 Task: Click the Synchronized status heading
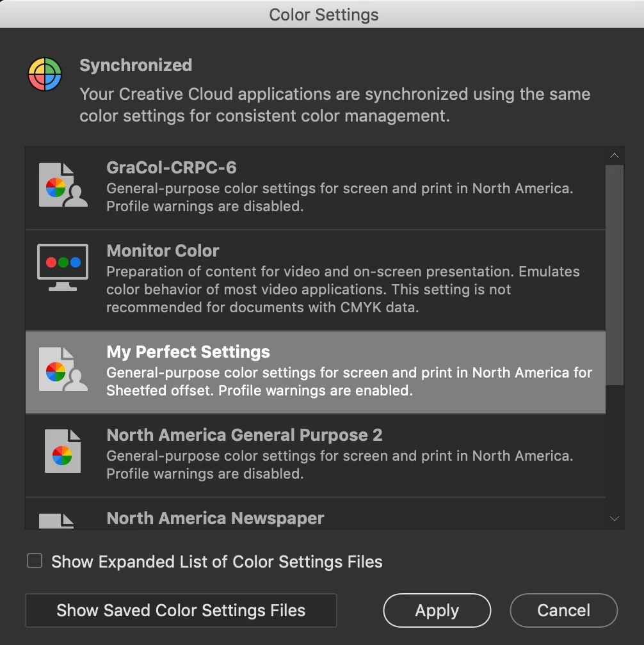[x=136, y=65]
